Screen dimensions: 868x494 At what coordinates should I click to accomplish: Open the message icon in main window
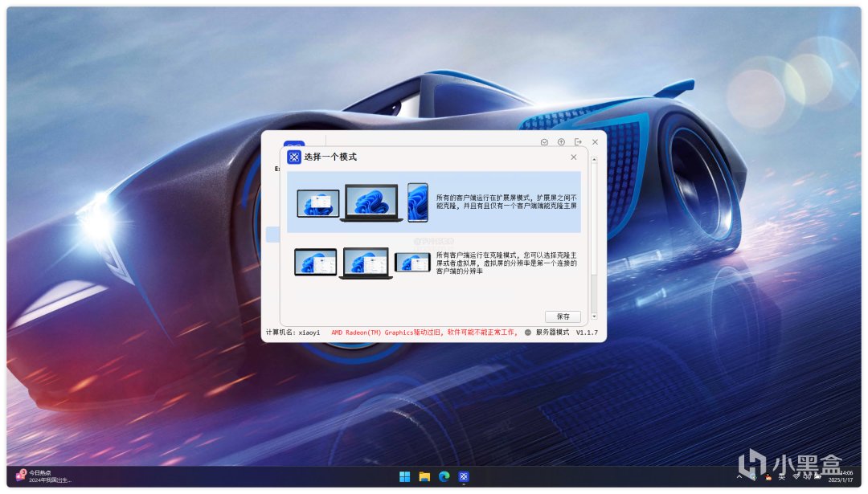(544, 142)
